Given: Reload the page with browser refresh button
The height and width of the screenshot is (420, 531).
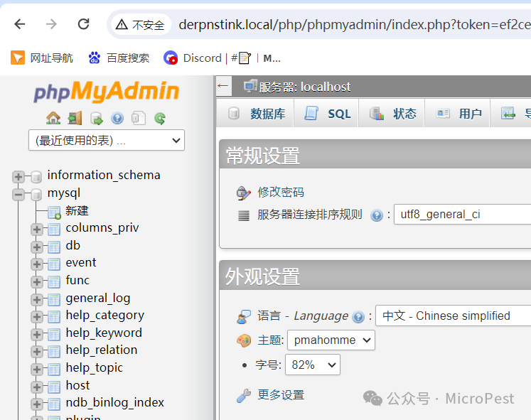Looking at the screenshot, I should point(83,24).
